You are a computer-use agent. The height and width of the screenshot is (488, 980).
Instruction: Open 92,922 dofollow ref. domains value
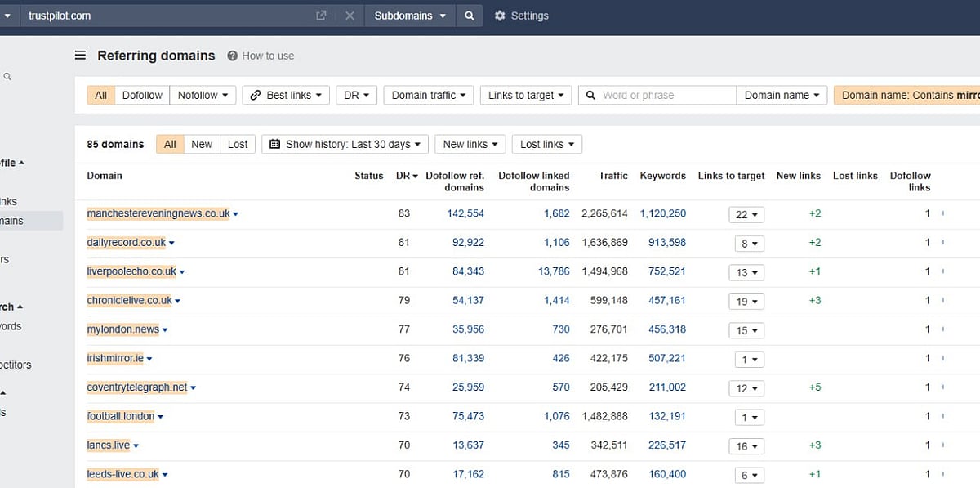(468, 243)
